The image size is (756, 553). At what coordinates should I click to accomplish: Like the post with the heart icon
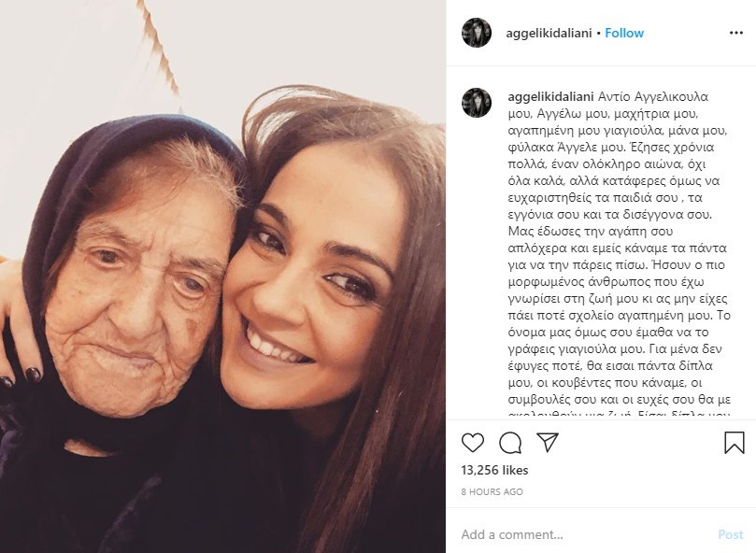click(473, 443)
